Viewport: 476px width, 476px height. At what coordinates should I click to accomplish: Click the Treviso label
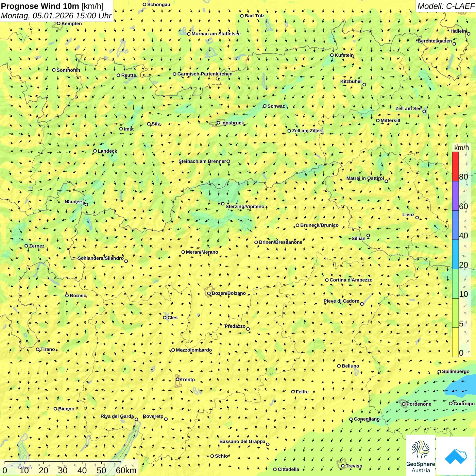[354, 466]
